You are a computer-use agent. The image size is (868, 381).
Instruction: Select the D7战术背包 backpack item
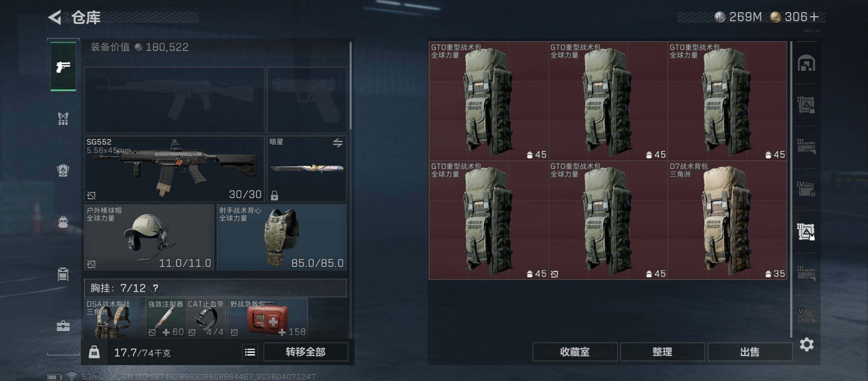(727, 220)
